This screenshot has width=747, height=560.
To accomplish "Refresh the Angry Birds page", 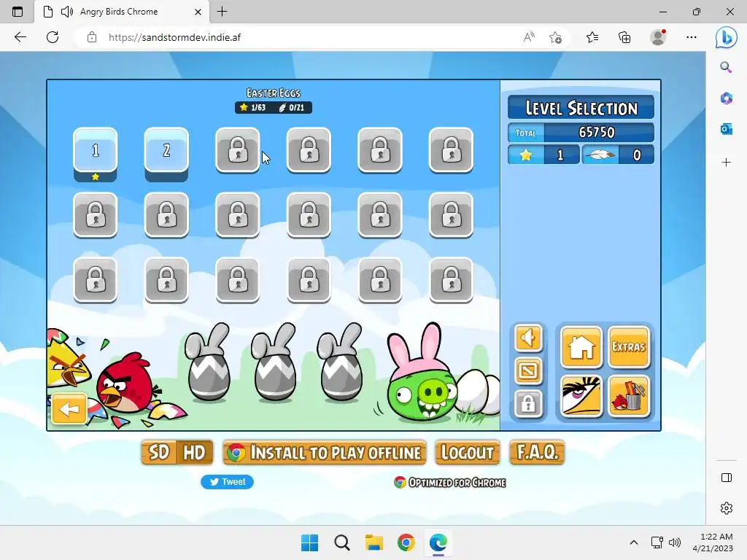I will coord(53,37).
